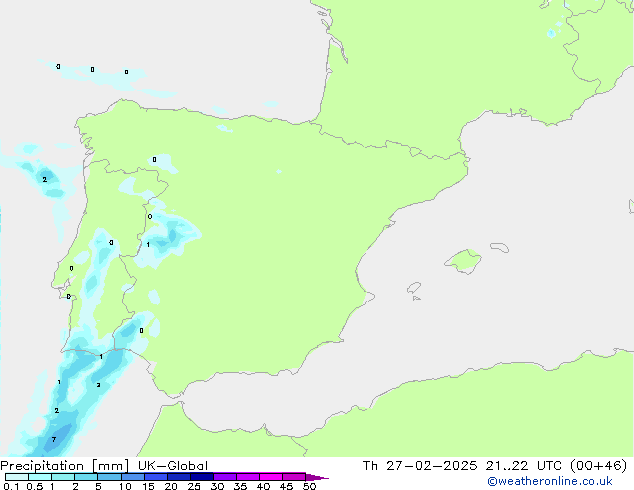Pick the 0.5–1 mm legend swatch
Image resolution: width=634 pixels, height=490 pixels.
coord(40,477)
